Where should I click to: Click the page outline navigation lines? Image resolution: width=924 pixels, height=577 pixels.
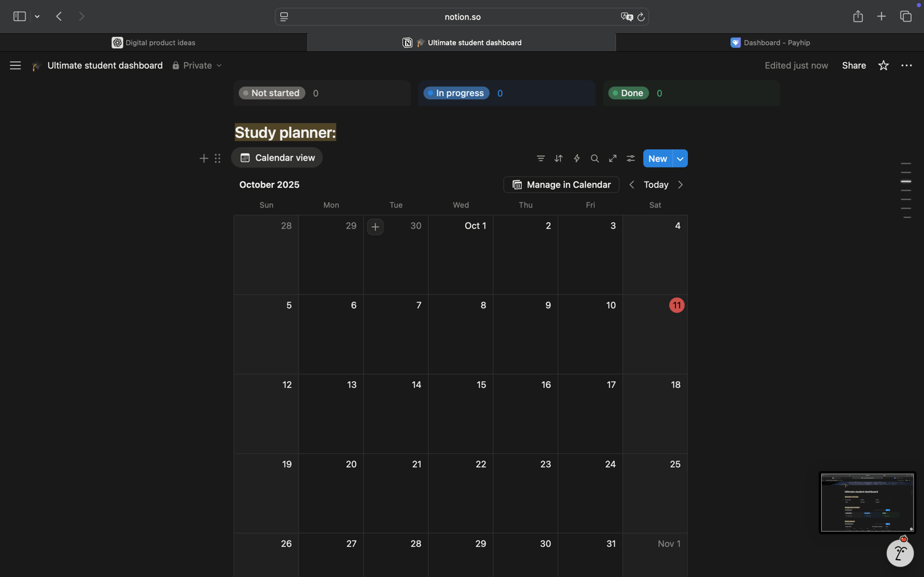pos(906,190)
